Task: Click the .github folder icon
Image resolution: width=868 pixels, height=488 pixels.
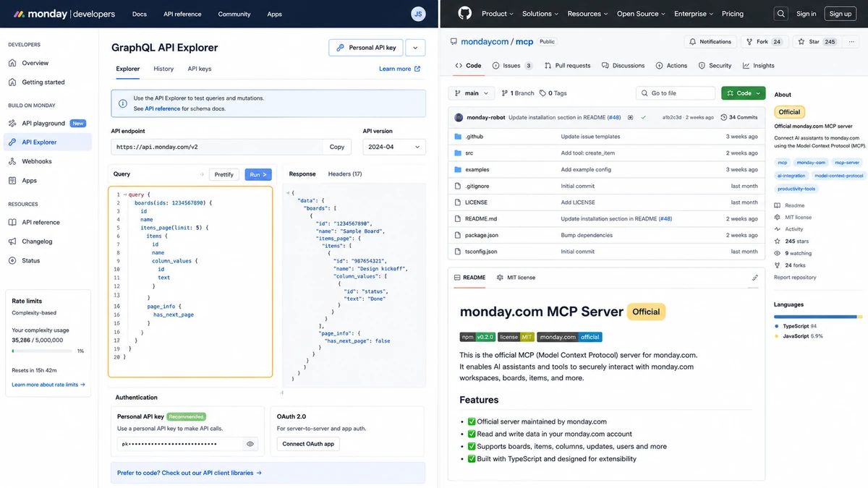Action: click(458, 137)
